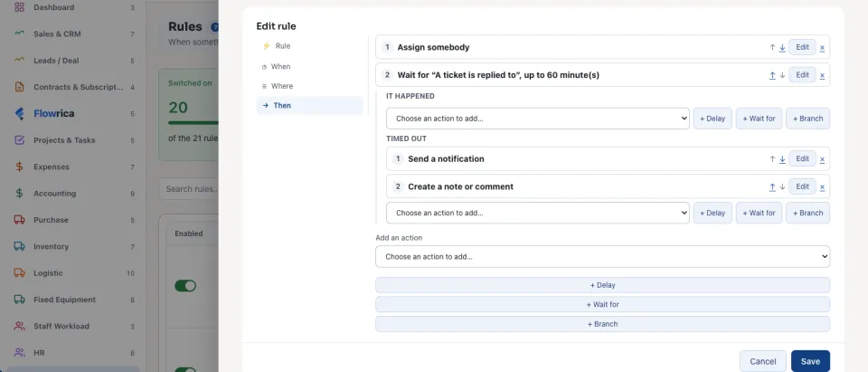Click the Flowrica logo icon
The image size is (868, 372).
coord(19,114)
